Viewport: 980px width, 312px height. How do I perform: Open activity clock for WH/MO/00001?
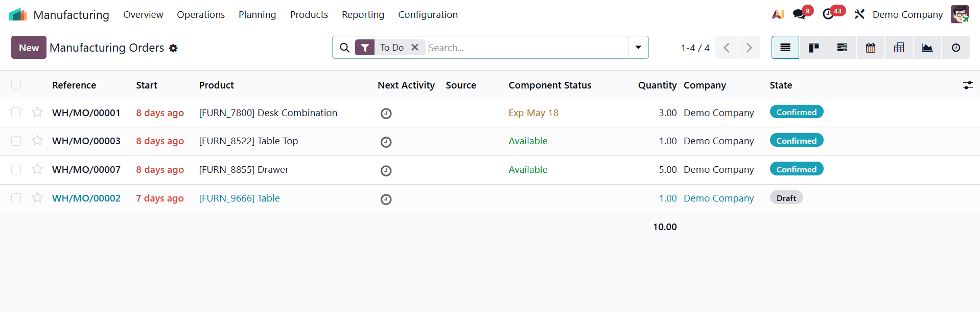tap(386, 114)
